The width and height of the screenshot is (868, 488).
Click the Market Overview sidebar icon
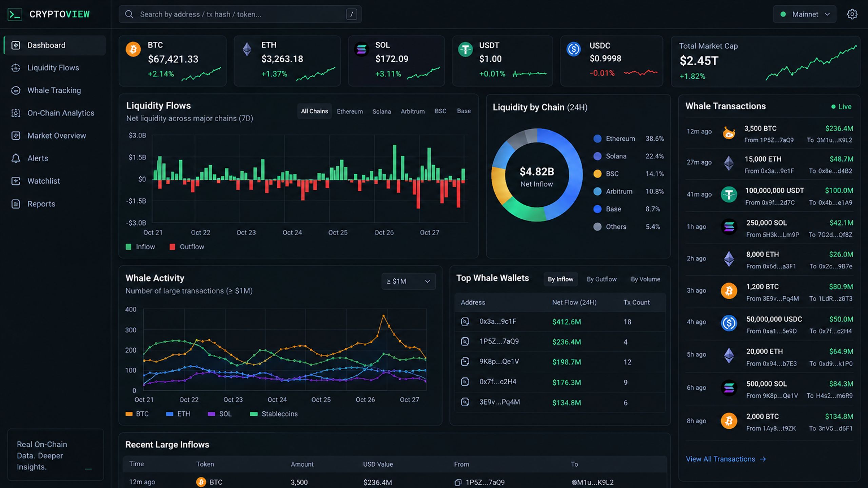point(16,136)
